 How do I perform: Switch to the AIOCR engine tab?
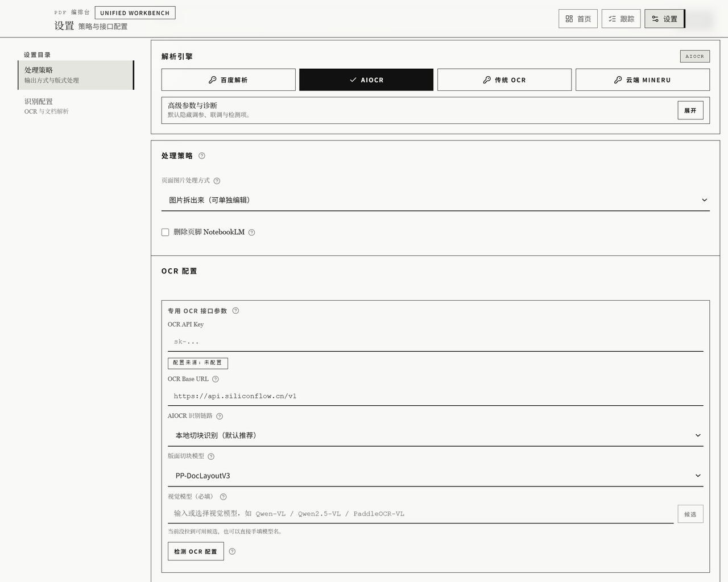[x=366, y=80]
